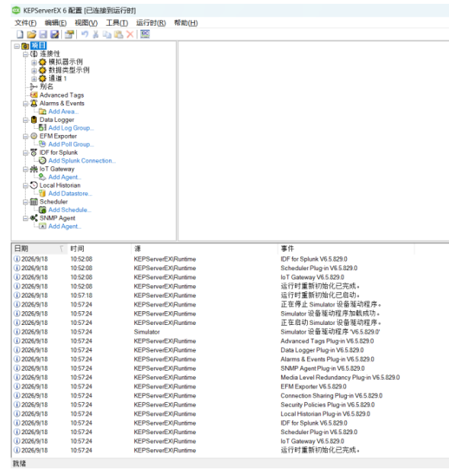The height and width of the screenshot is (476, 449).
Task: Select the Connection Sharing Plug-in log event
Action: coord(332,396)
